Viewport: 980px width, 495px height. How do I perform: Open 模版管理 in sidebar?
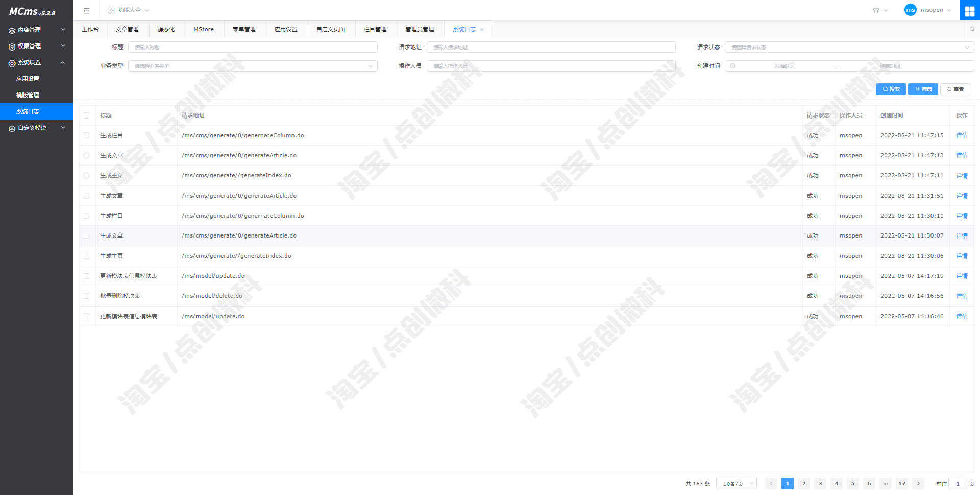pyautogui.click(x=37, y=95)
